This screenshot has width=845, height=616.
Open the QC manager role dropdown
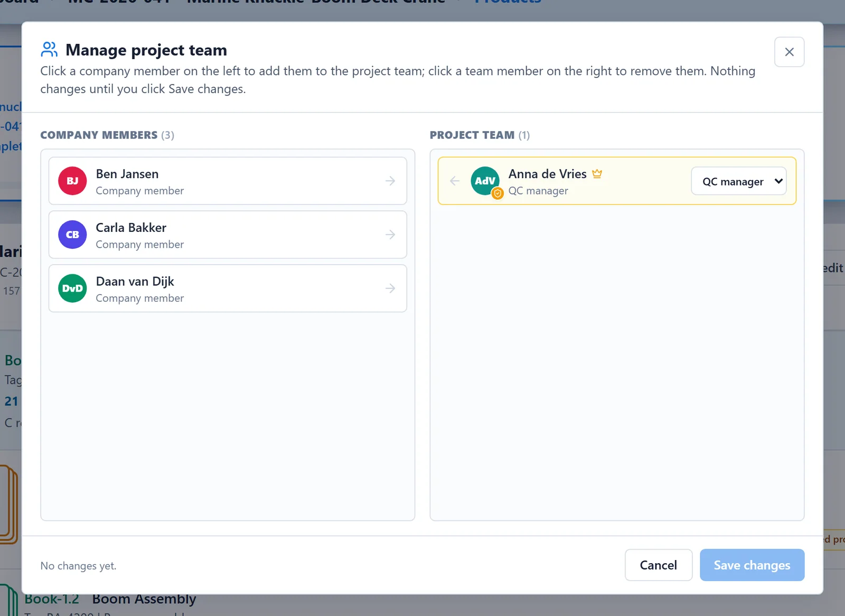coord(738,181)
